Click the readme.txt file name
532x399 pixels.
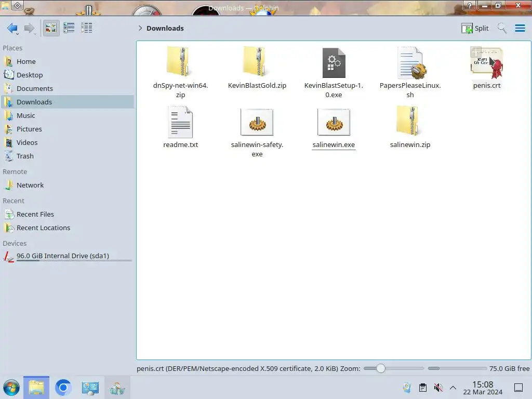(180, 145)
